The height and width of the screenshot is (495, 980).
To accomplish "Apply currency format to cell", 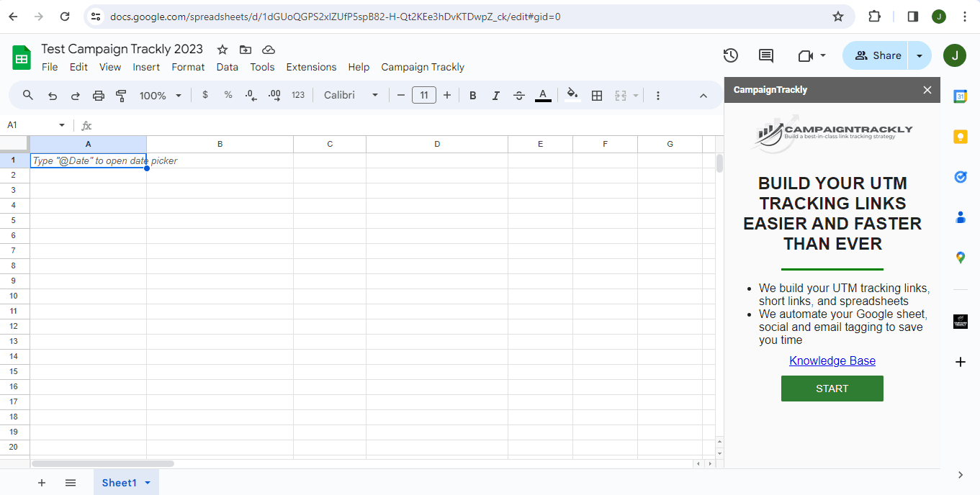I will coord(205,94).
